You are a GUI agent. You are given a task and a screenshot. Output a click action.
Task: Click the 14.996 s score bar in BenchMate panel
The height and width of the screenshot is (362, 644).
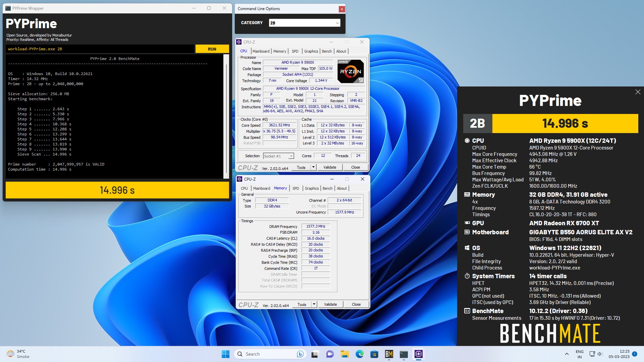click(565, 123)
